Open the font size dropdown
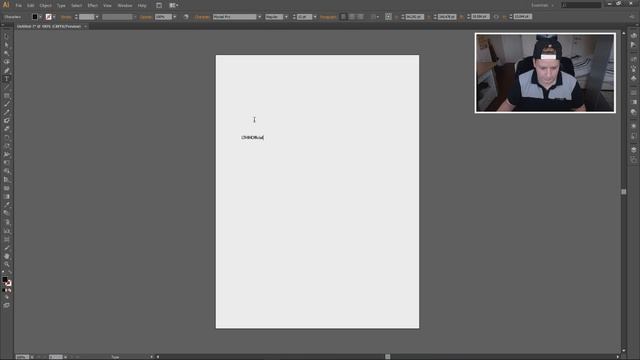 pos(315,17)
